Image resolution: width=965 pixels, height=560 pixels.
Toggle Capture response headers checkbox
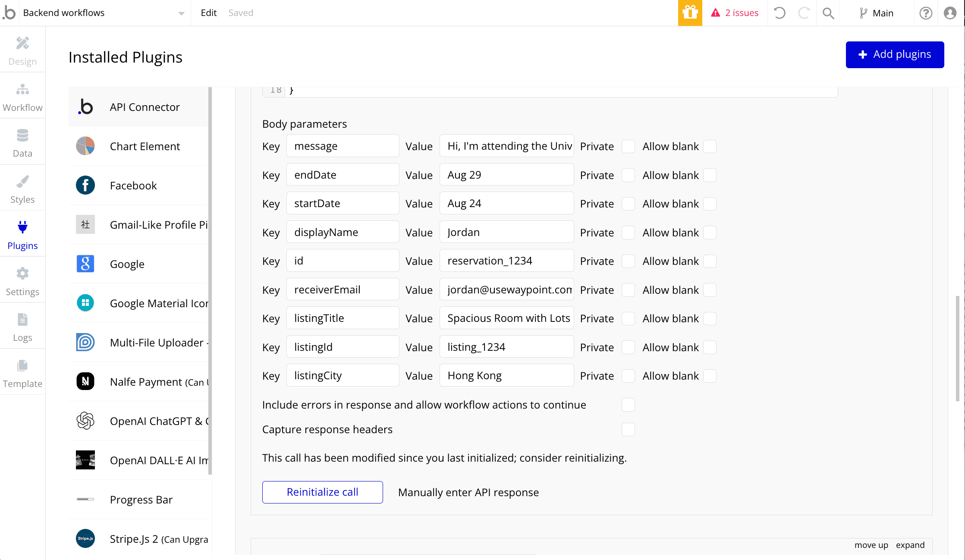pyautogui.click(x=628, y=429)
